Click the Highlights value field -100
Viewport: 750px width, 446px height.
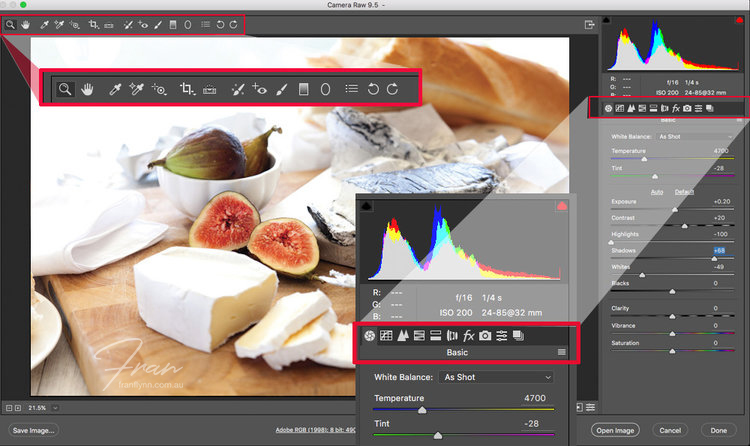(720, 234)
